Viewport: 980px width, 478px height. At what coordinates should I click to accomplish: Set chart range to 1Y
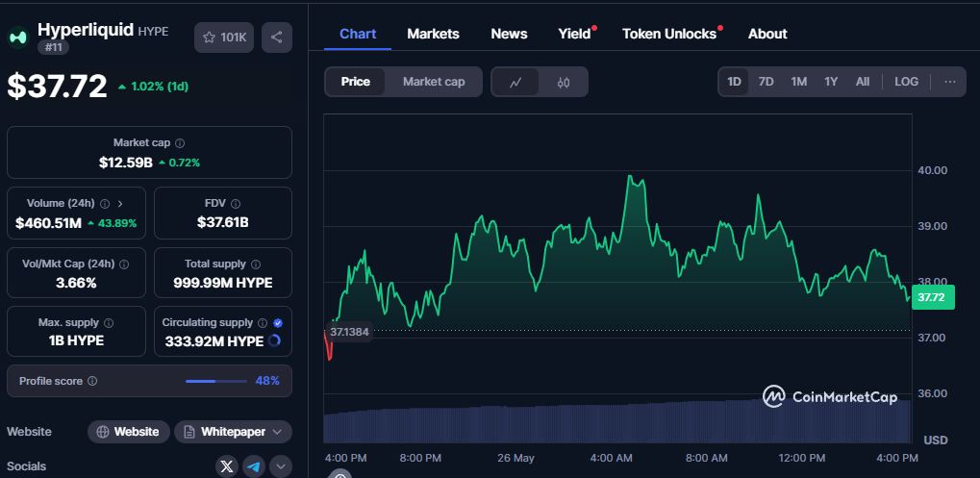831,82
